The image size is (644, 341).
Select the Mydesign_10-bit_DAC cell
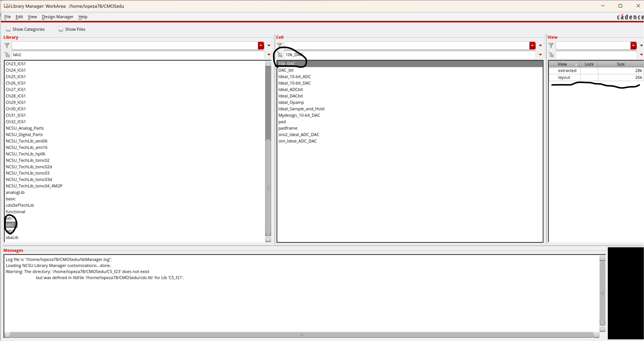click(x=299, y=115)
